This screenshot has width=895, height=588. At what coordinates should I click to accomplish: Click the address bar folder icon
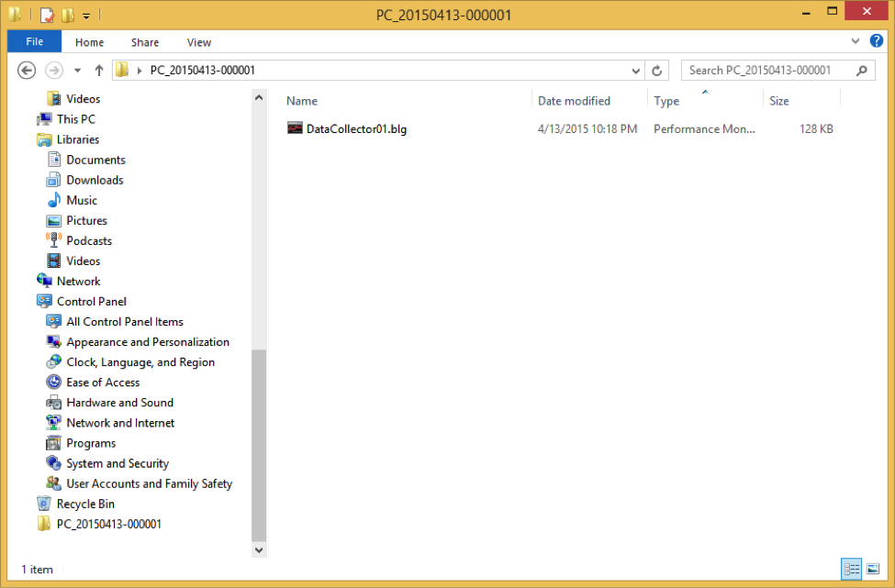tap(122, 70)
